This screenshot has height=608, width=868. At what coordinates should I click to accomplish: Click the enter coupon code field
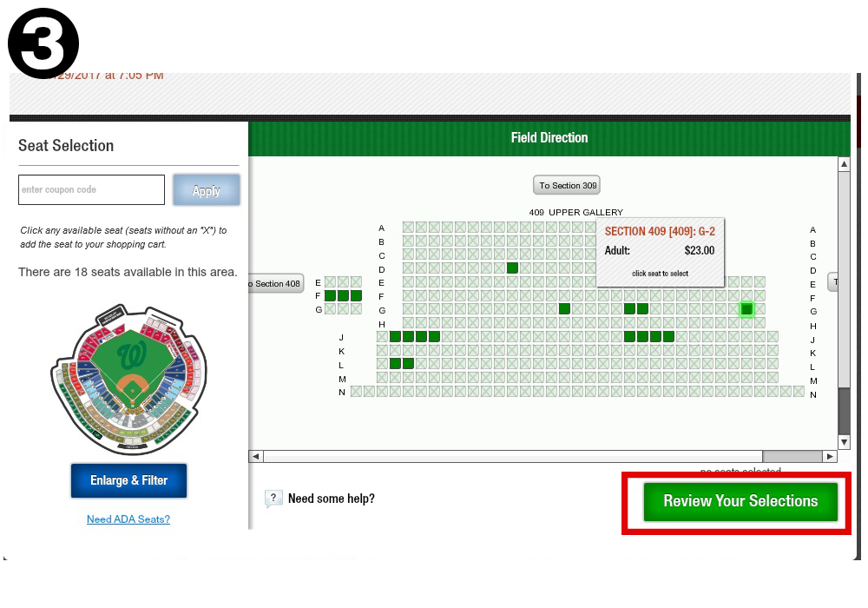coord(91,189)
